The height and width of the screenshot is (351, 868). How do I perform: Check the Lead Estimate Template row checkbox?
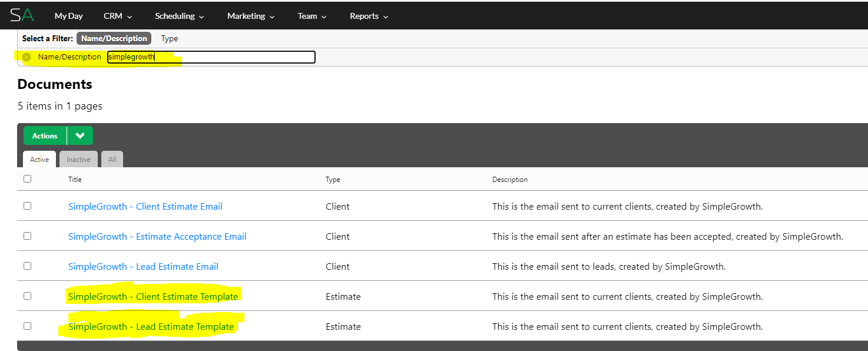(27, 326)
